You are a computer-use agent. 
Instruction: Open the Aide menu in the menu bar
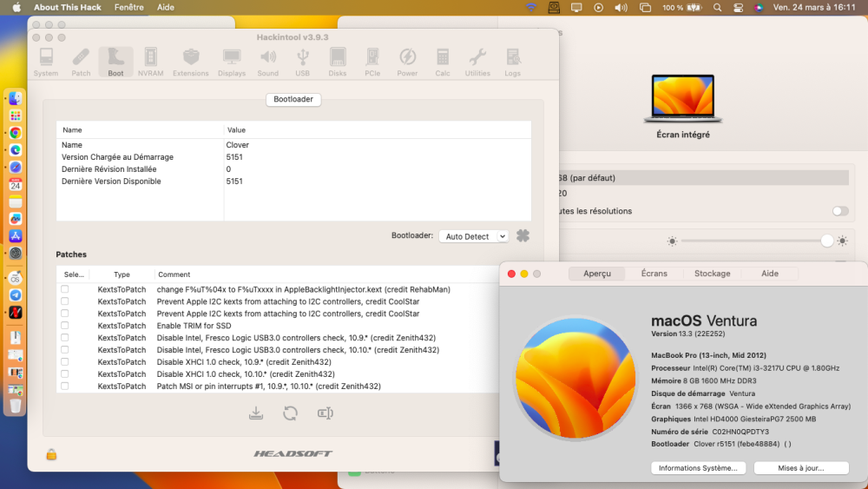pyautogui.click(x=166, y=8)
